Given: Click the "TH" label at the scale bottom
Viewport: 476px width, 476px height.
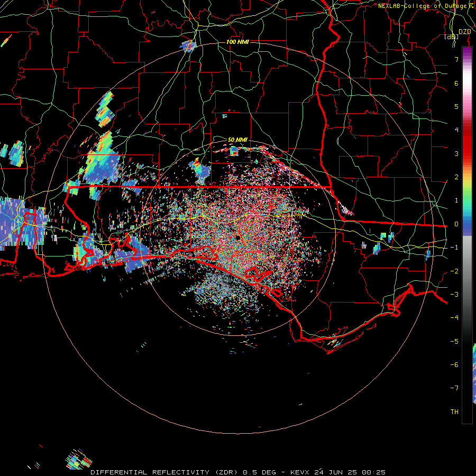Looking at the screenshot, I should pos(454,411).
